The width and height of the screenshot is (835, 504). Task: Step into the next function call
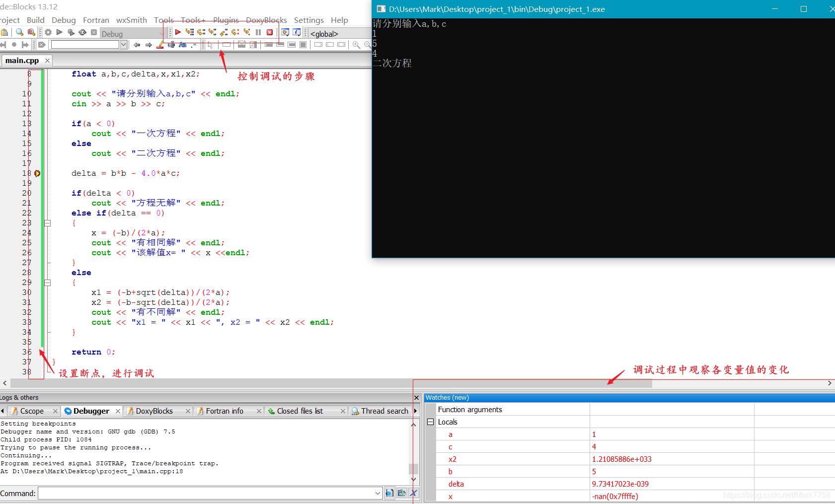[213, 32]
